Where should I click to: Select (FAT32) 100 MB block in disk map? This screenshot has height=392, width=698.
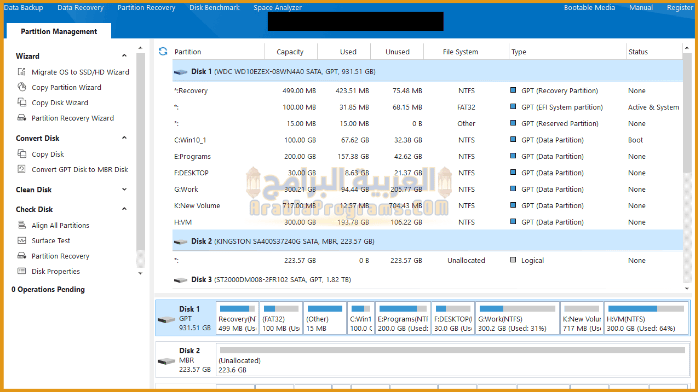tap(281, 318)
